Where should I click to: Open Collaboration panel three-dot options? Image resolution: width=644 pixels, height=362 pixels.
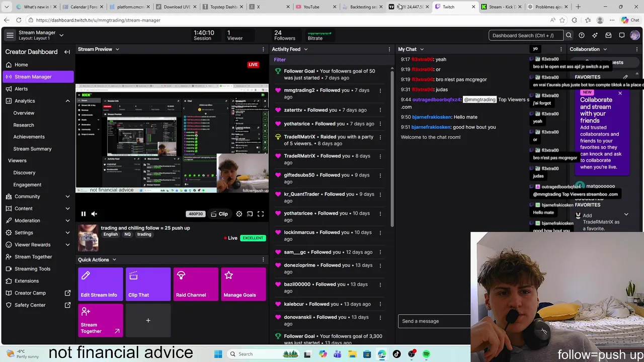point(638,49)
